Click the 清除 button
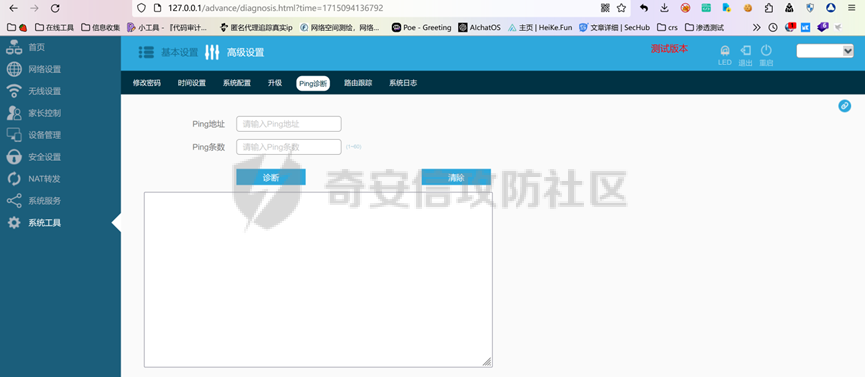This screenshot has width=865, height=377. 456,177
